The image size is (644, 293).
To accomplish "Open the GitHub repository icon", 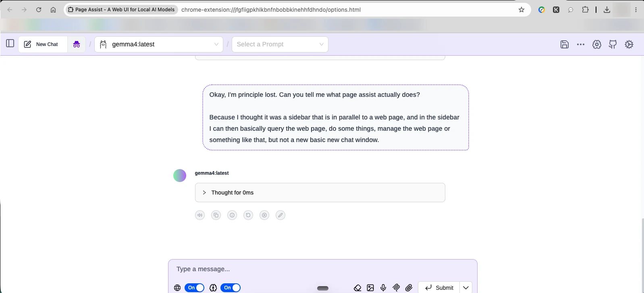I will tap(613, 44).
